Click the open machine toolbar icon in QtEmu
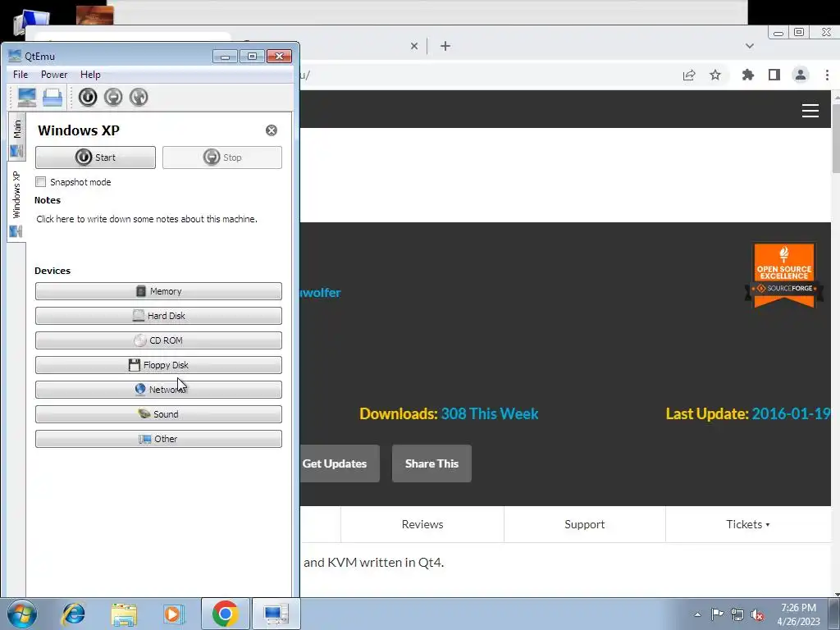Image resolution: width=840 pixels, height=630 pixels. click(52, 97)
